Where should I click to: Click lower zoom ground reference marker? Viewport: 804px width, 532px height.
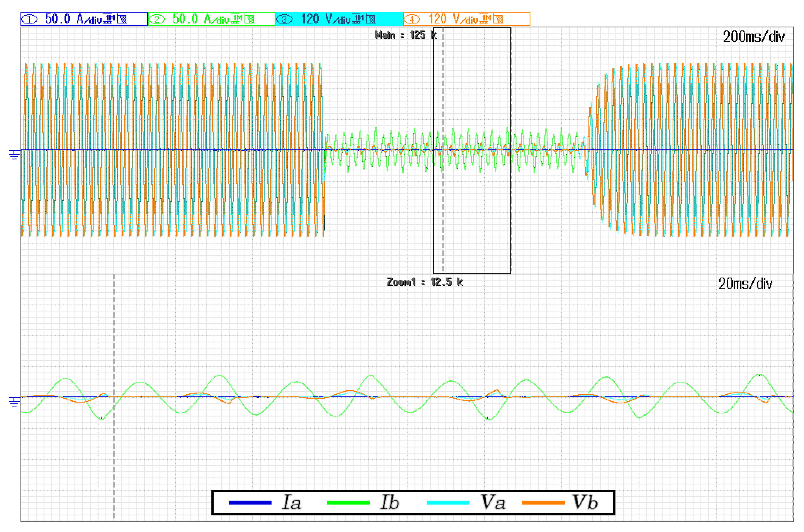click(x=14, y=402)
